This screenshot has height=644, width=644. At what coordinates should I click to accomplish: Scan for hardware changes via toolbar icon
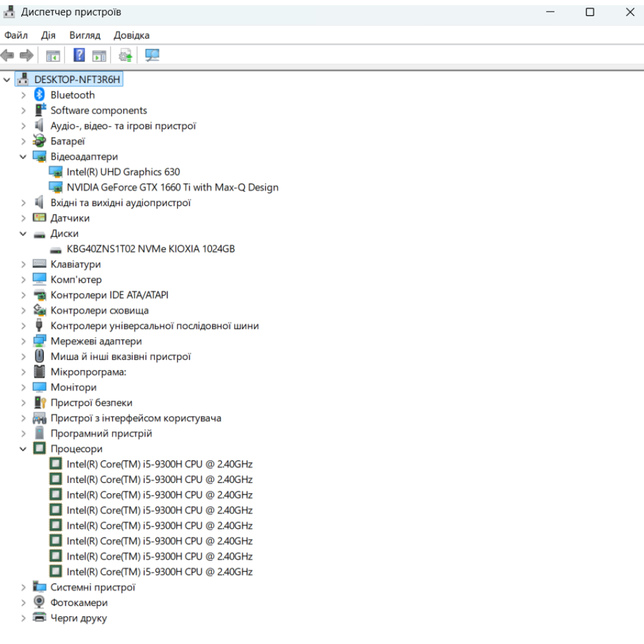click(152, 56)
